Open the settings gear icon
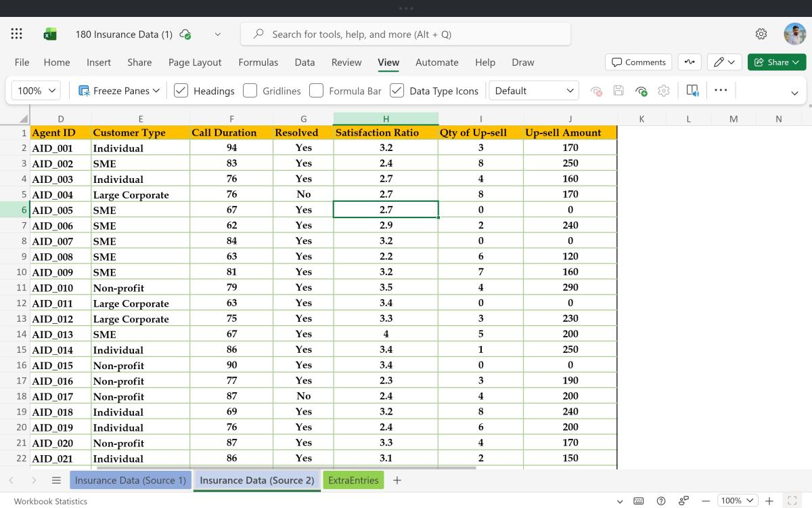 point(761,34)
